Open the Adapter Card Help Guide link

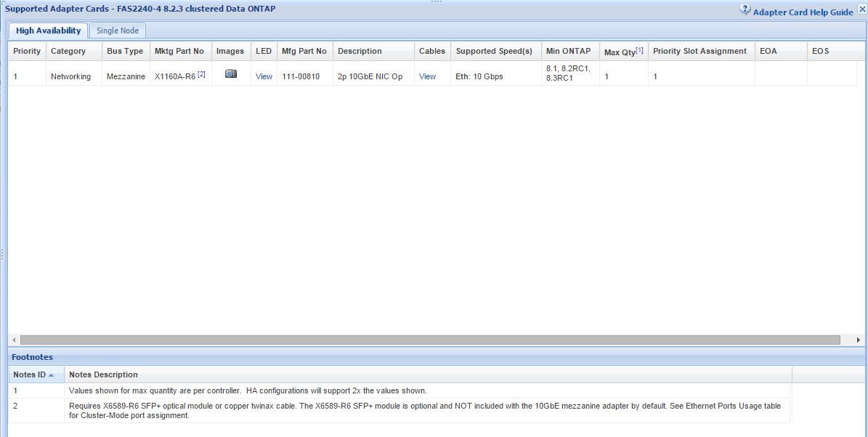(803, 12)
